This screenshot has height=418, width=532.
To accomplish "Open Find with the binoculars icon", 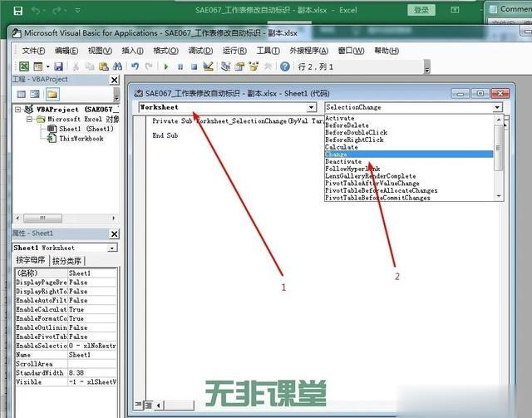I will coord(117,66).
